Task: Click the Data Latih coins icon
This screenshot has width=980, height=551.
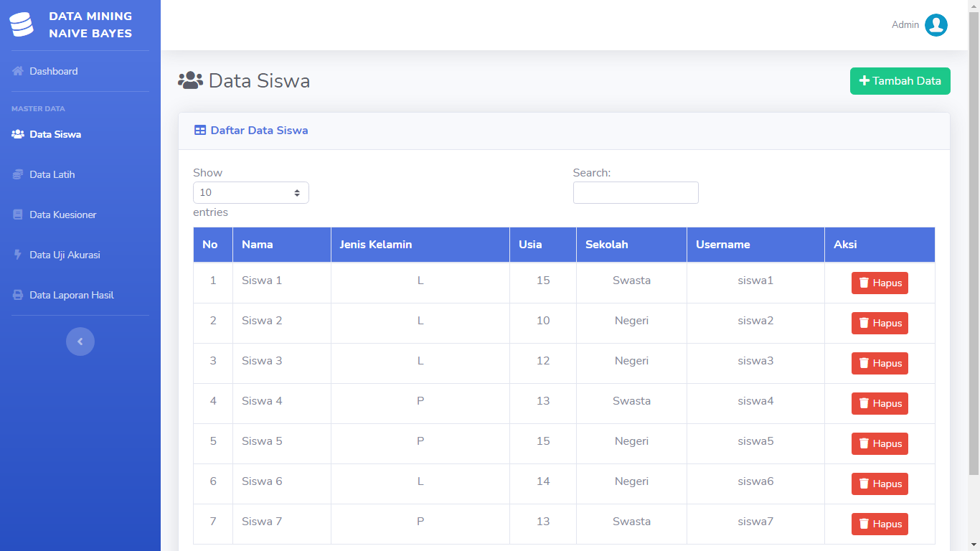Action: point(18,174)
